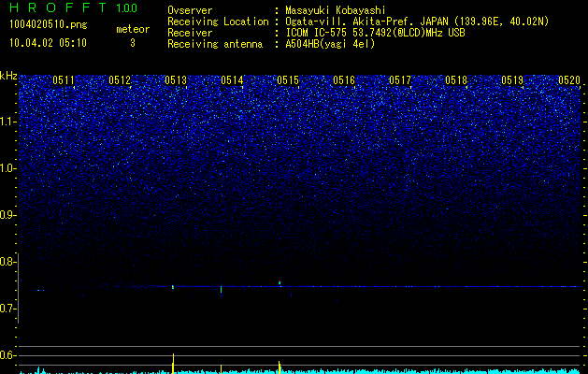Click the 1.0 kHz axis label
The height and width of the screenshot is (374, 588).
pos(7,168)
